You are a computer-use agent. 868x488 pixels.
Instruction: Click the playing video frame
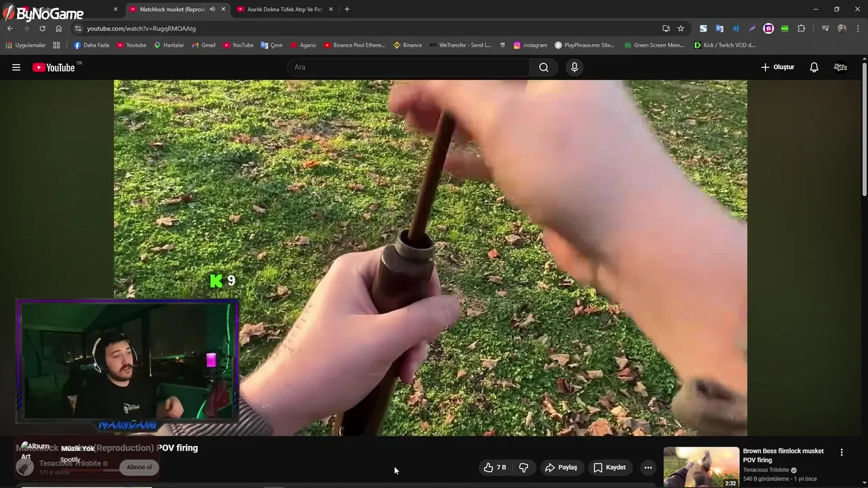(431, 258)
